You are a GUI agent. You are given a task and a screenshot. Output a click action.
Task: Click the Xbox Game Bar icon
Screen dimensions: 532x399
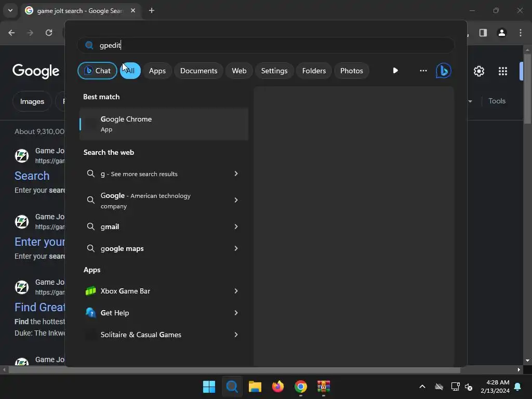(x=90, y=291)
